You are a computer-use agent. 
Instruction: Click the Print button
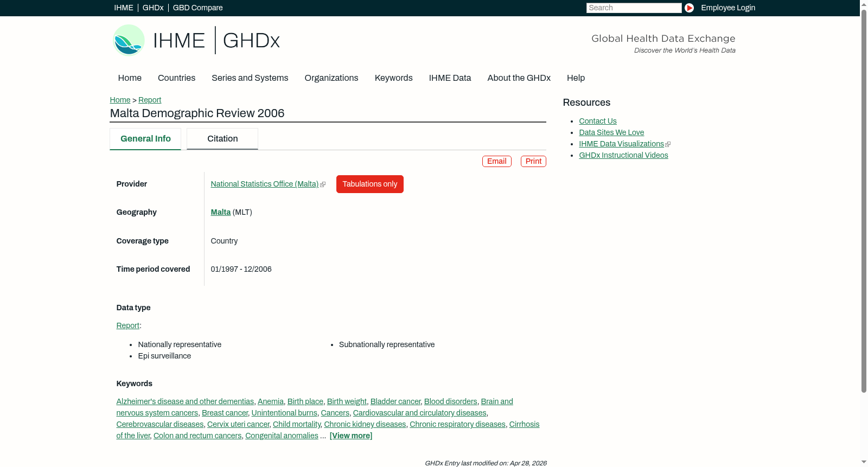(533, 161)
